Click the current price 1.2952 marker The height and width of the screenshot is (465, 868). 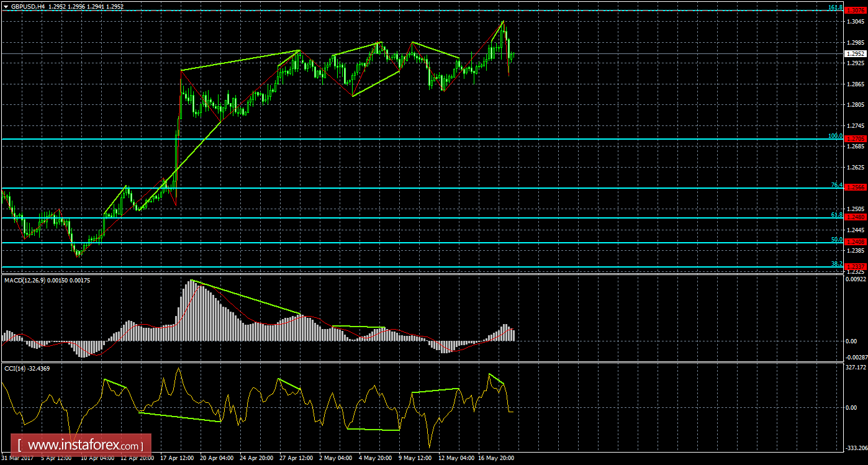point(854,54)
